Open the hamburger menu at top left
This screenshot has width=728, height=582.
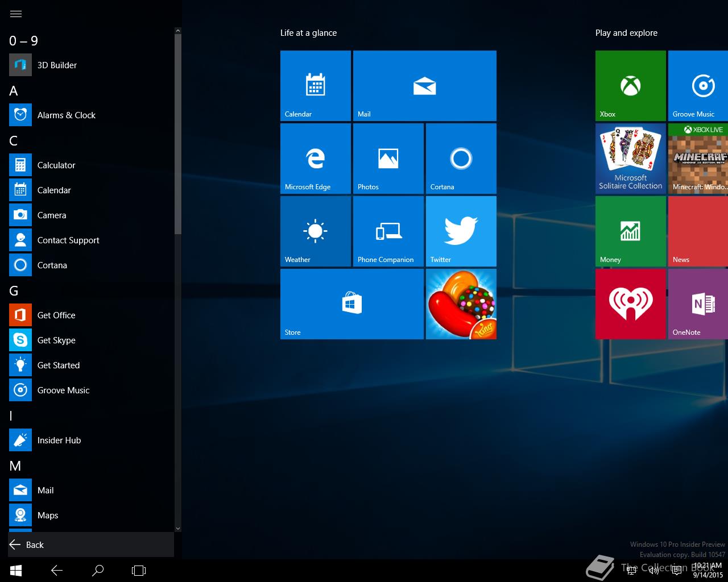(x=16, y=14)
